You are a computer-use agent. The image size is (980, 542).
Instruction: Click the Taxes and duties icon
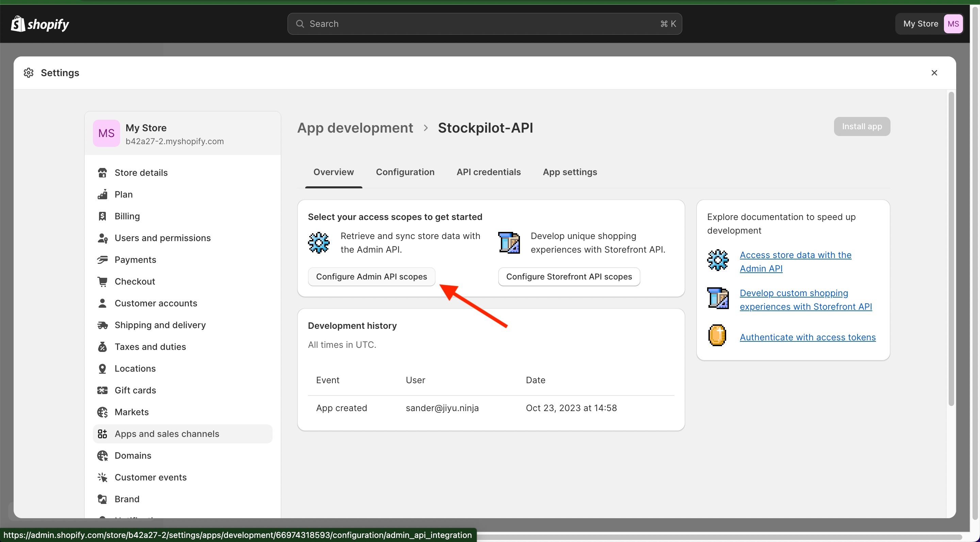coord(102,346)
